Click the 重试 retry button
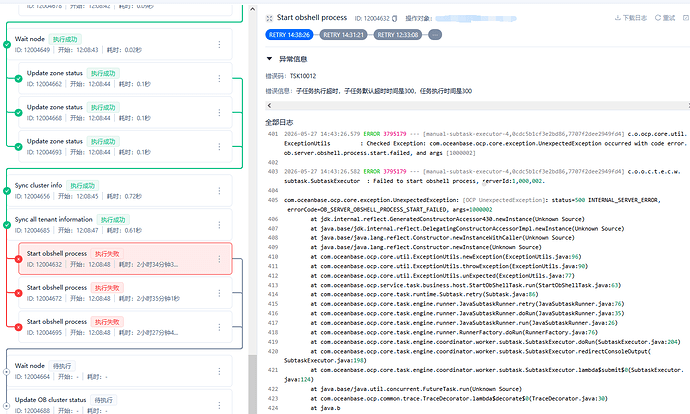The image size is (690, 414). [x=665, y=18]
